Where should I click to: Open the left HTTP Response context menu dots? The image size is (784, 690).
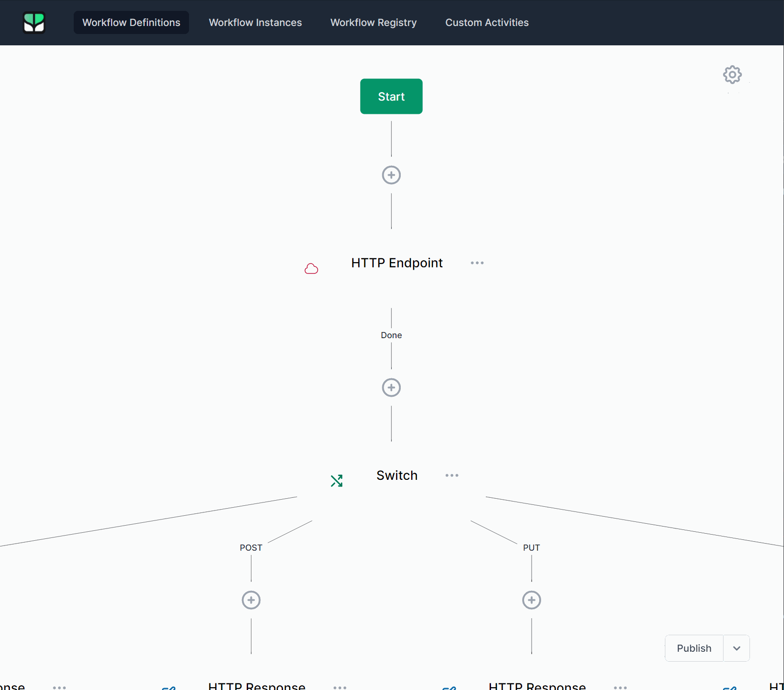[x=340, y=688]
